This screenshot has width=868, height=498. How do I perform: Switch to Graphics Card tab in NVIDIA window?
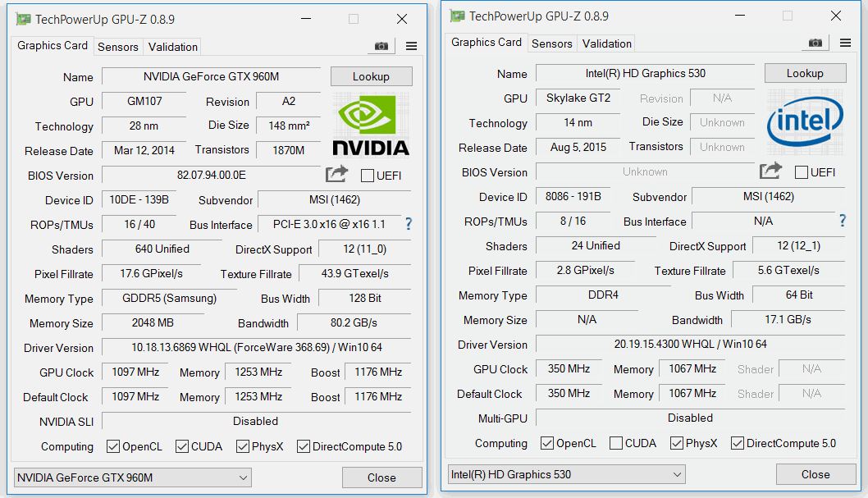coord(52,45)
